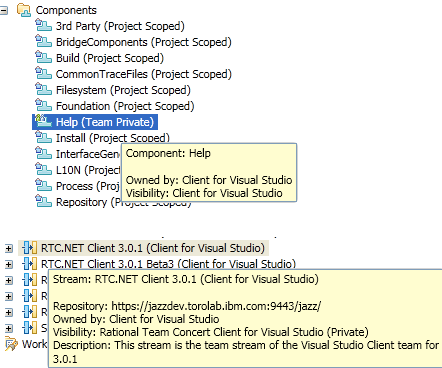This screenshot has height=368, width=442.
Task: Click the 3rd Party component icon
Action: coord(43,25)
